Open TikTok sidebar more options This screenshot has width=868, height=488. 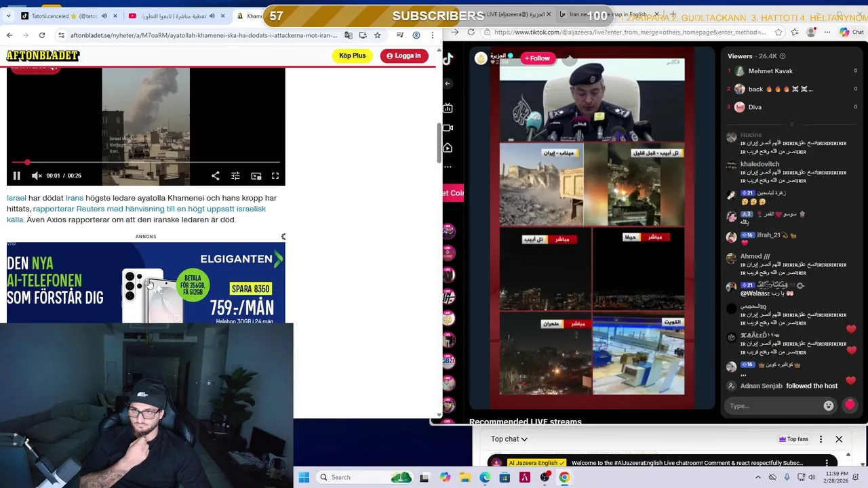[448, 167]
